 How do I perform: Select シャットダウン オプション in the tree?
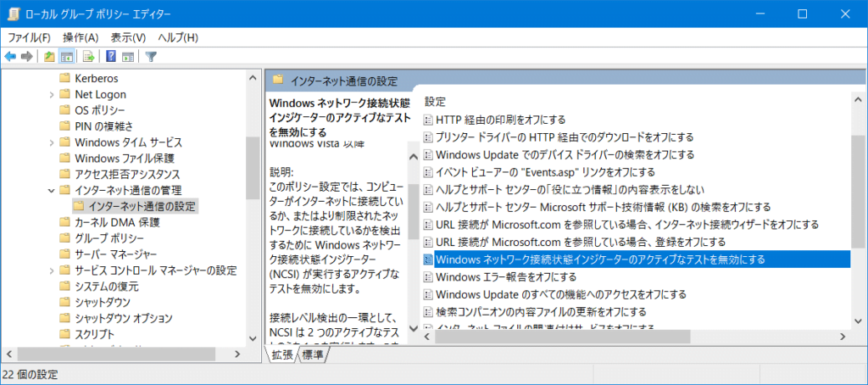(x=124, y=319)
